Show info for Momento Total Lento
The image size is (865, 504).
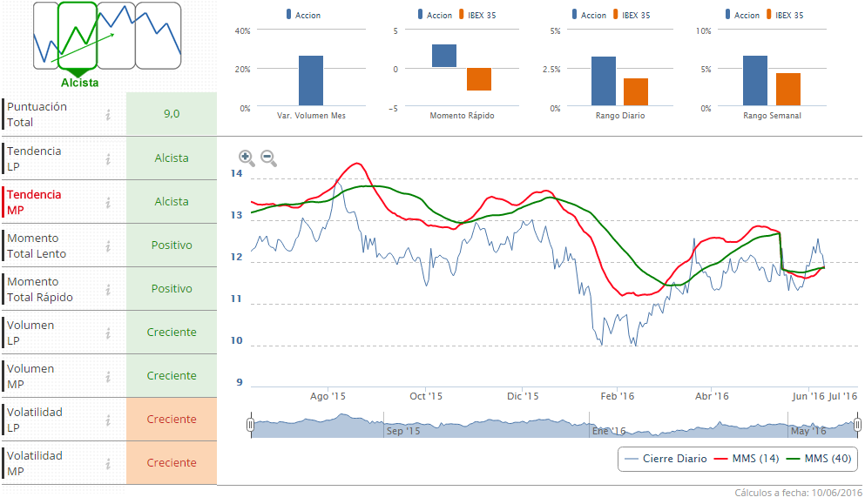coord(108,246)
